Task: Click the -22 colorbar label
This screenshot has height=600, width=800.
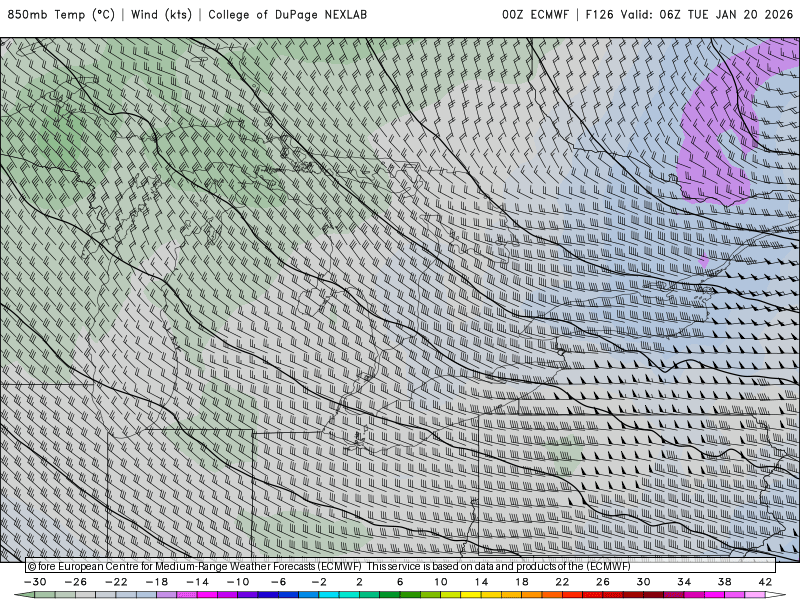Action: tap(116, 582)
